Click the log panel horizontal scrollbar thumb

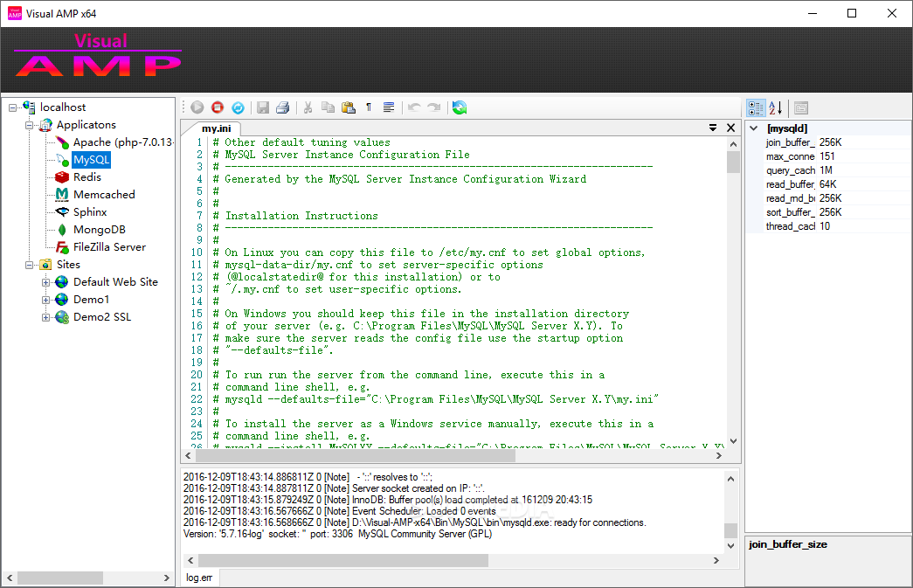[x=343, y=560]
